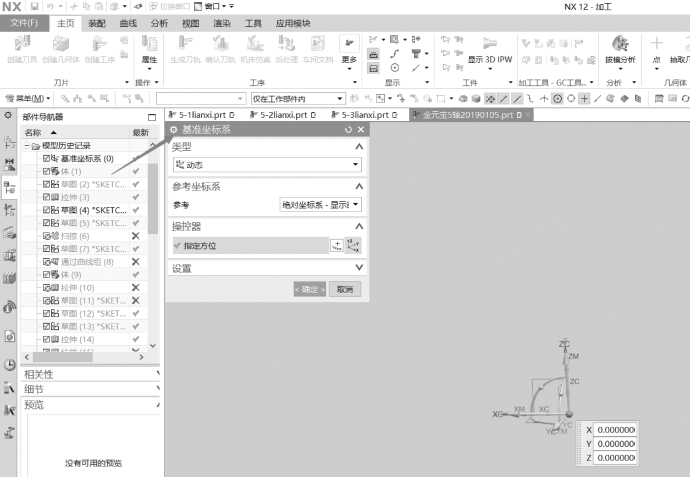The image size is (690, 477).
Task: Click the Generate Tool Path (生成刀轨) icon
Action: (x=185, y=44)
